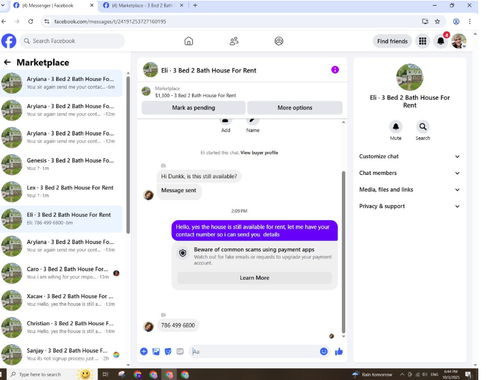Reload the page in browser
The width and height of the screenshot is (500, 380).
tap(30, 21)
